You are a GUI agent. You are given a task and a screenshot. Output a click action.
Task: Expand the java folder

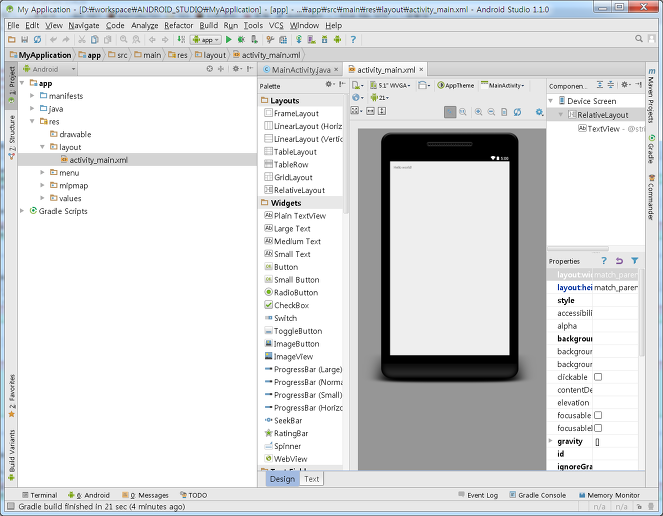pyautogui.click(x=32, y=109)
